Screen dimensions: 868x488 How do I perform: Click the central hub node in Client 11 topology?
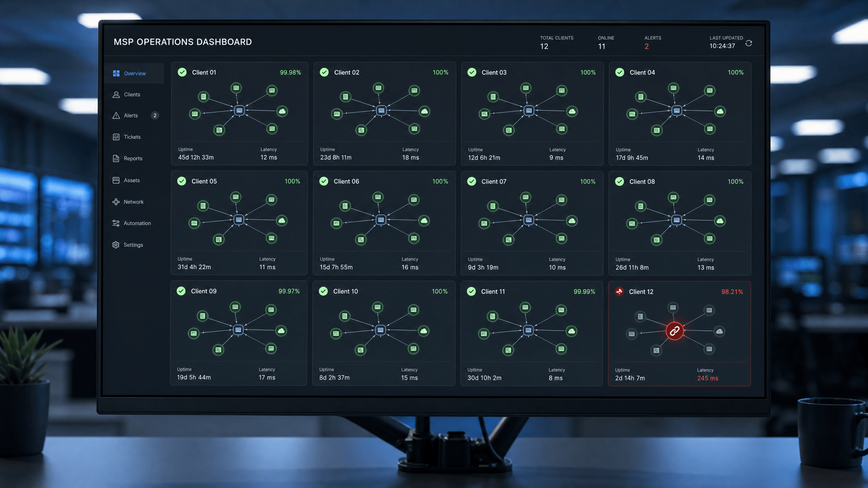528,330
